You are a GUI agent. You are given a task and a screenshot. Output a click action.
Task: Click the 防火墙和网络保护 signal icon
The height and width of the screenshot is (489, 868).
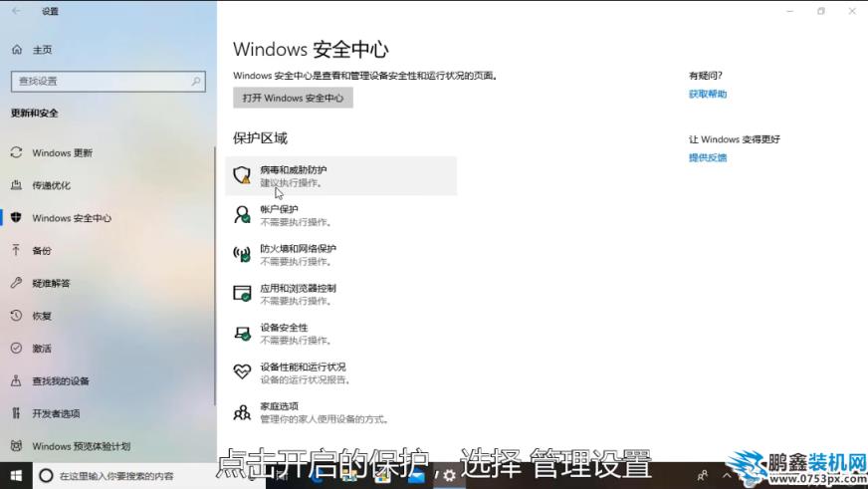tap(242, 254)
